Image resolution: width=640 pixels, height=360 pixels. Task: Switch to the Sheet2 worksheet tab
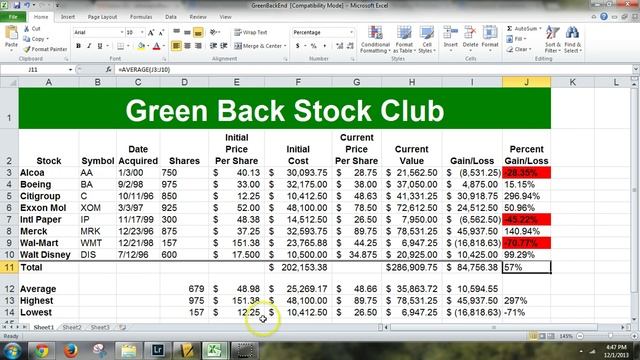[x=72, y=327]
